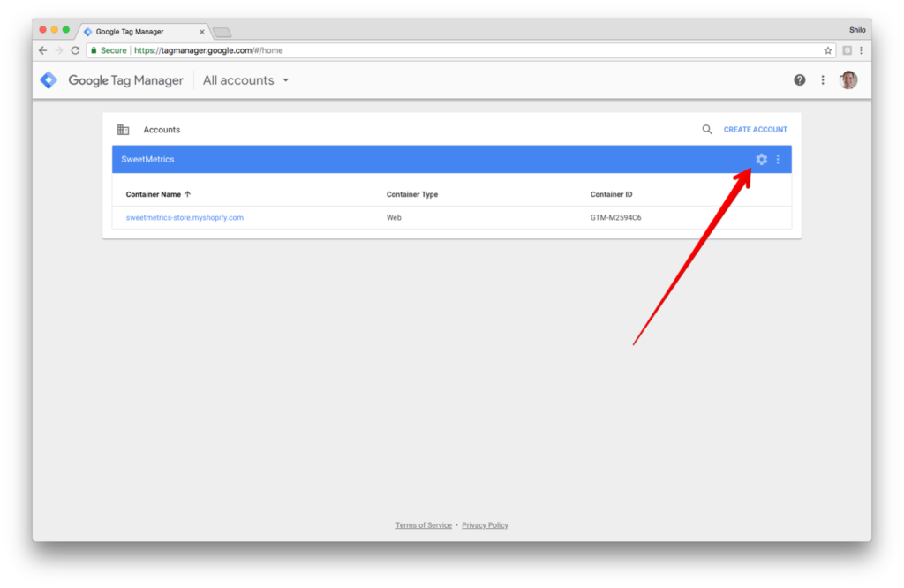The height and width of the screenshot is (588, 904).
Task: Click CREATE ACCOUNT button
Action: click(756, 130)
